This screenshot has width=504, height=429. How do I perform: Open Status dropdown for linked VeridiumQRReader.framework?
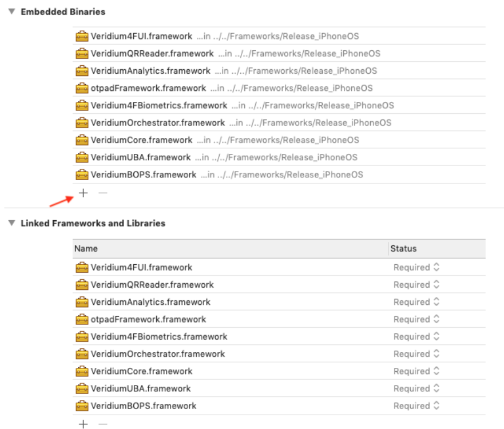click(x=416, y=285)
